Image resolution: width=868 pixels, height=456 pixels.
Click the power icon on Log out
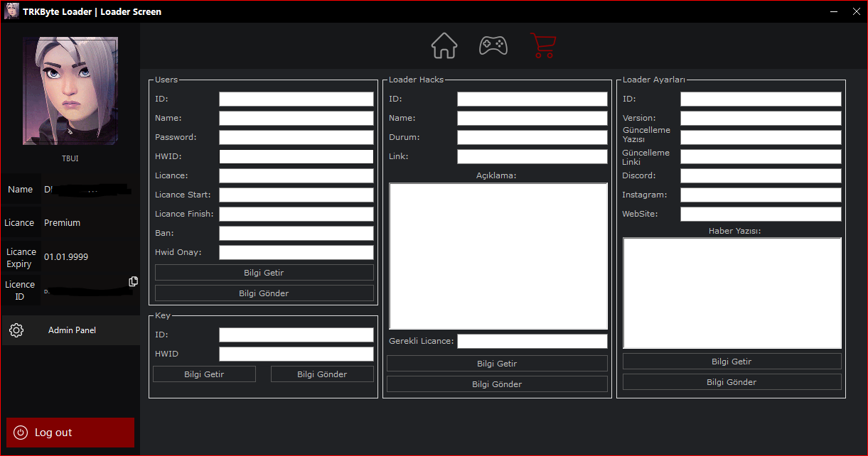pos(21,433)
